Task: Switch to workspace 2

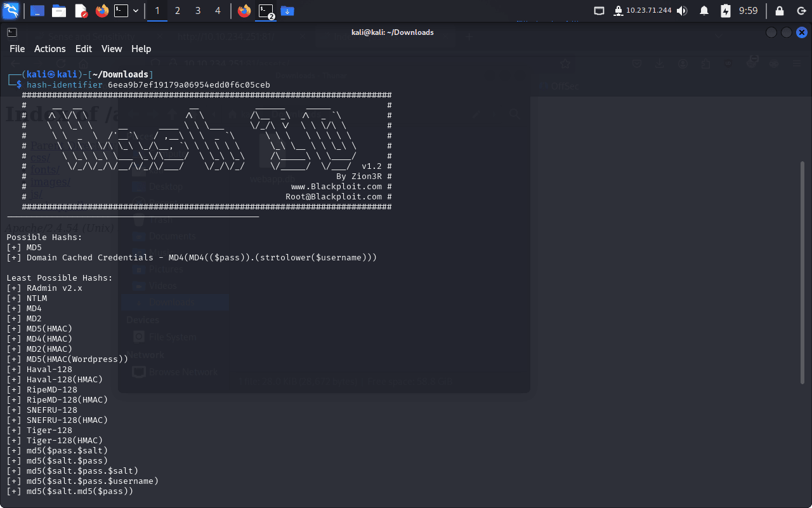Action: point(178,11)
